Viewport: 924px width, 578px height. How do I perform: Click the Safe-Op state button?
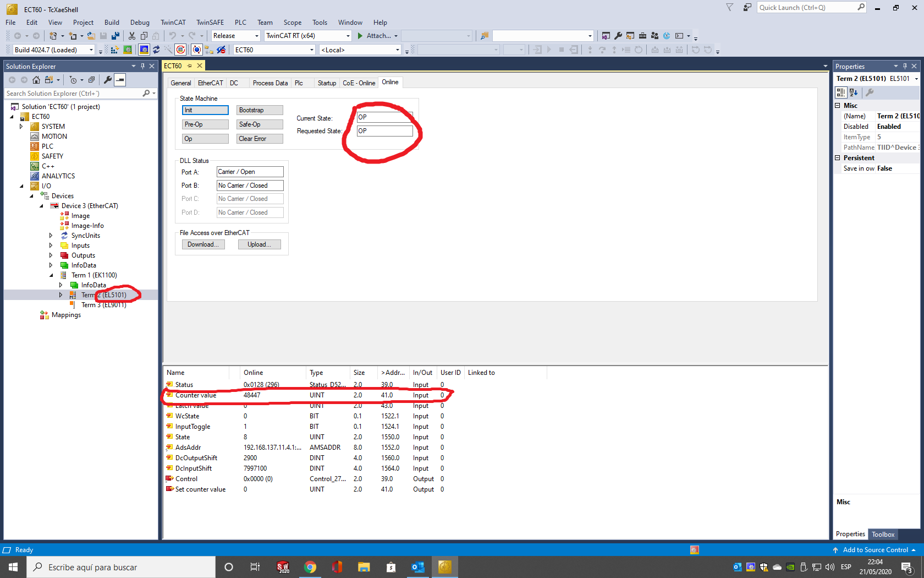[260, 124]
